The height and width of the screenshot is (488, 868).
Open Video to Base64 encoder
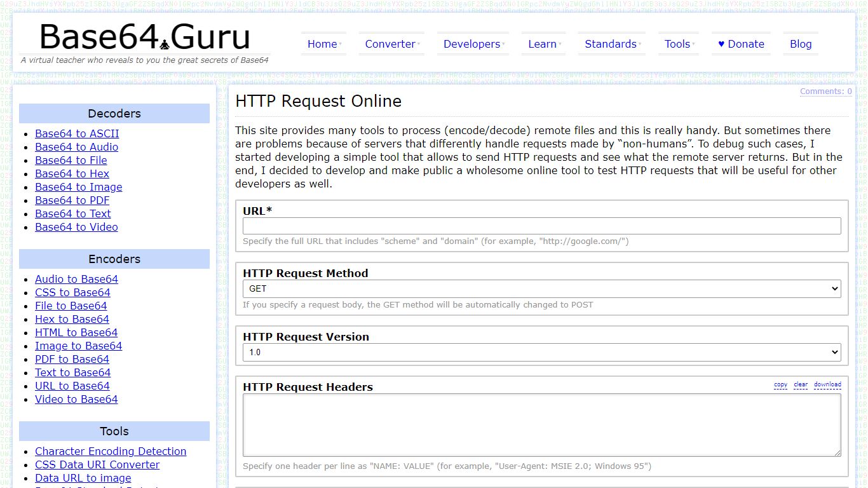click(x=76, y=399)
